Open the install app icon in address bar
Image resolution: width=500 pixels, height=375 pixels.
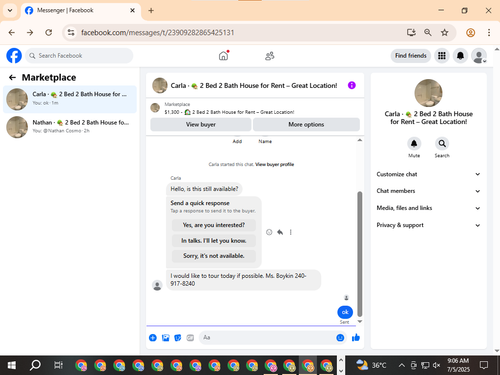[x=411, y=32]
